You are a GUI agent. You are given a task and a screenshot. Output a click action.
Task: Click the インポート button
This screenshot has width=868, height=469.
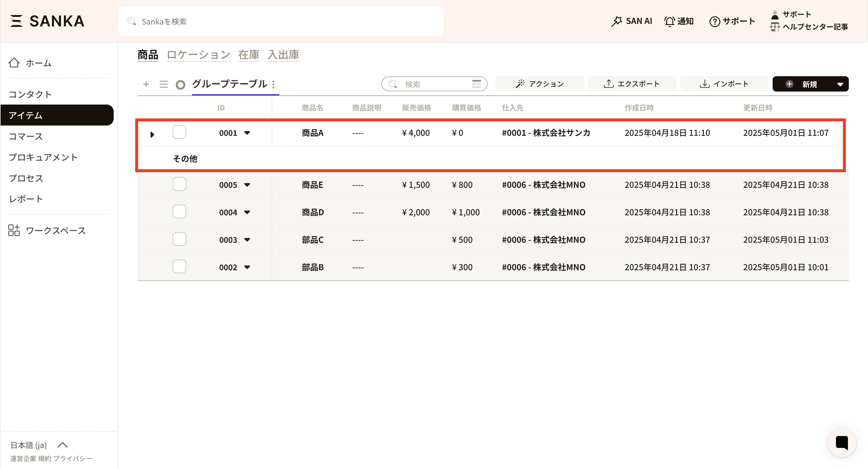click(x=724, y=84)
